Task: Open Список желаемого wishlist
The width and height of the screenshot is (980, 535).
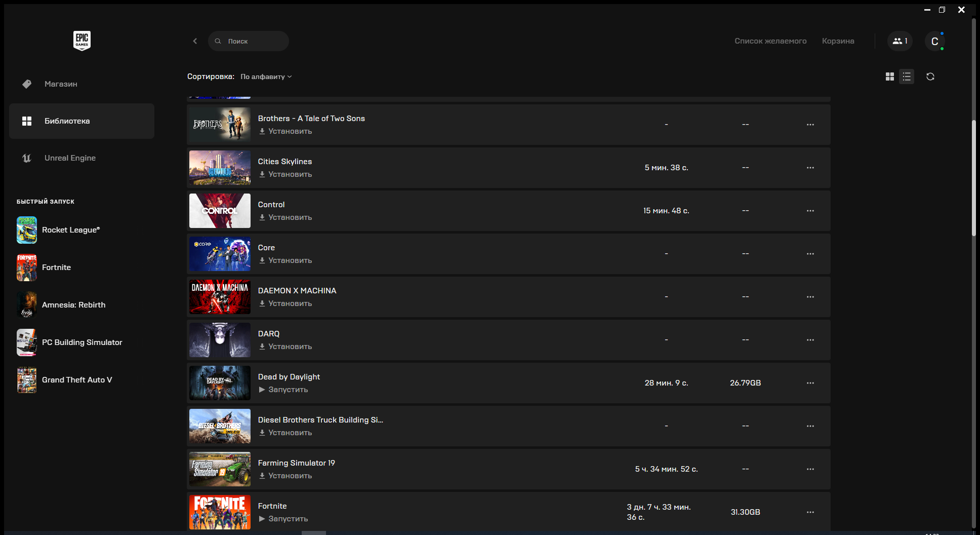Action: click(x=770, y=41)
